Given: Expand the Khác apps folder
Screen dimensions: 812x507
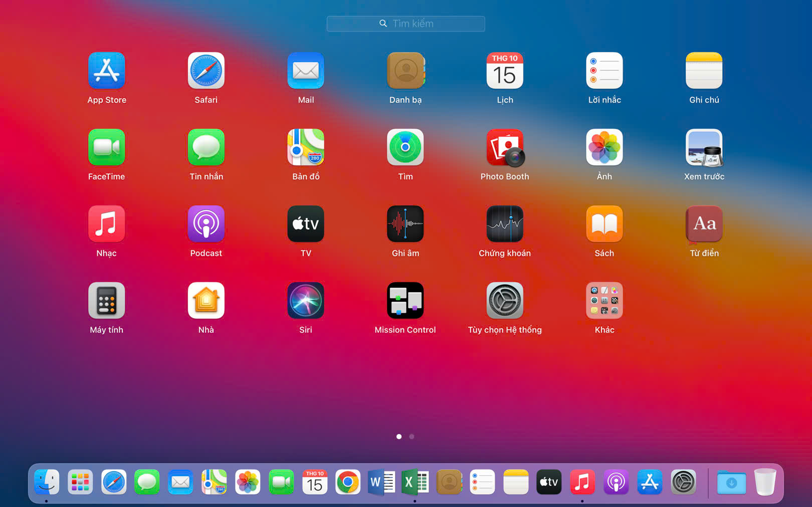Looking at the screenshot, I should point(604,301).
